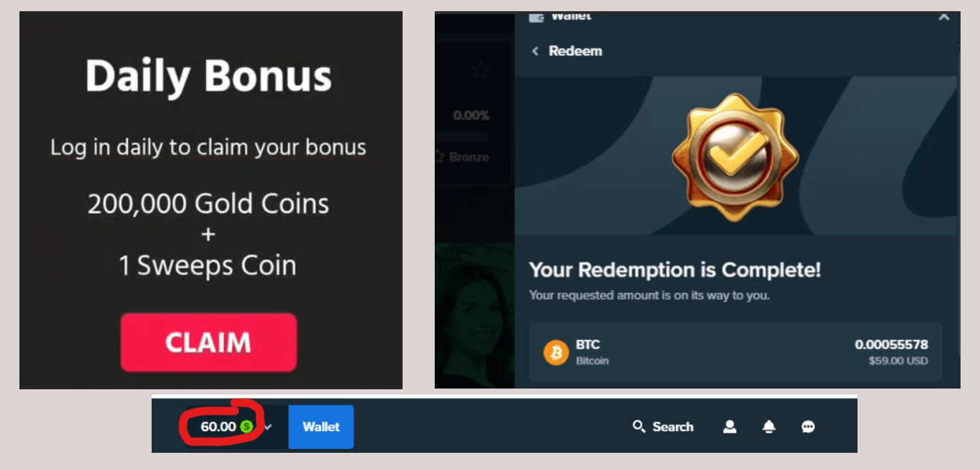Image resolution: width=980 pixels, height=470 pixels.
Task: Claim the Daily Bonus reward
Action: [208, 342]
